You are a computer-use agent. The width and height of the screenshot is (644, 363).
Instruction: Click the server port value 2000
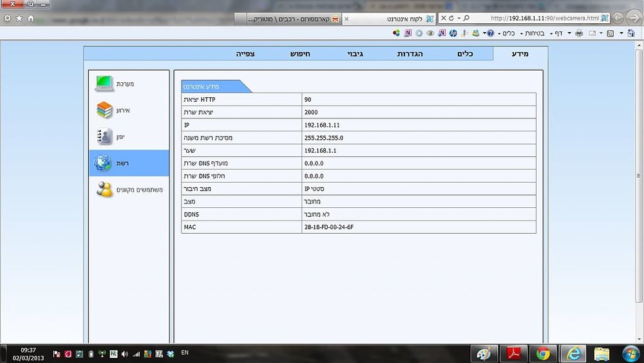click(x=311, y=113)
